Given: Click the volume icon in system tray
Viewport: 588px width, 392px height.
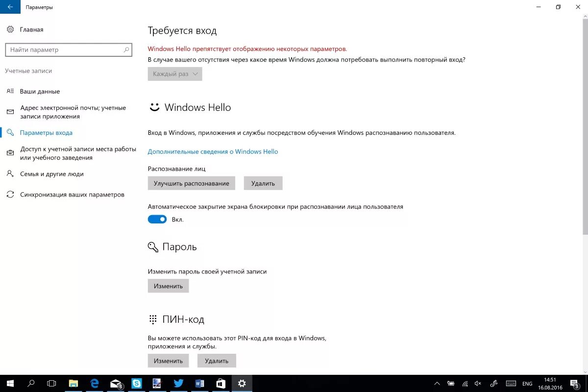Looking at the screenshot, I should pos(478,383).
